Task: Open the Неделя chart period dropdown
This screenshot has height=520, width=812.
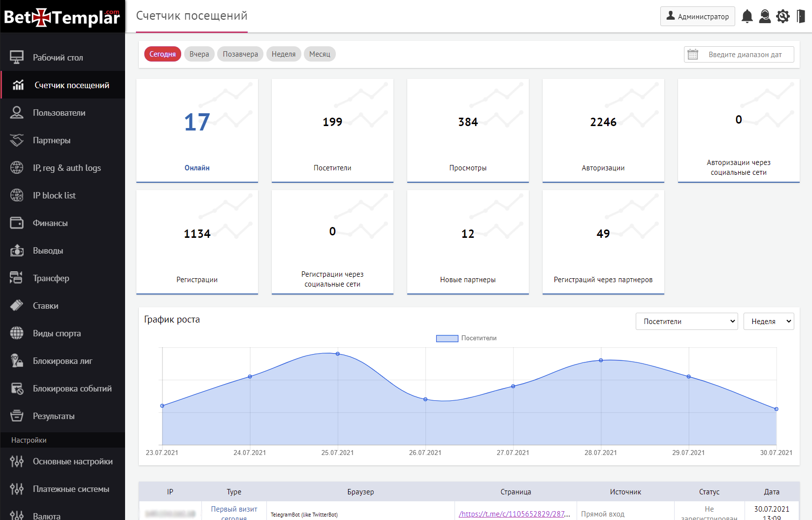Action: [768, 322]
